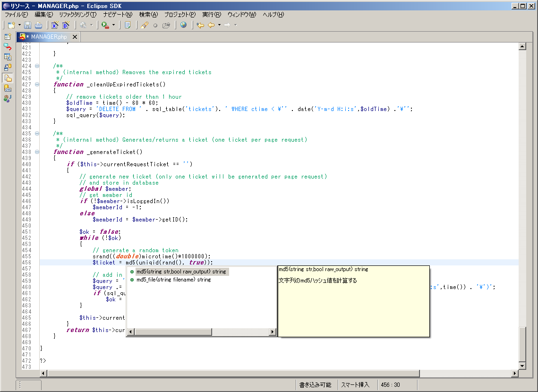Click the green Run external tools icon
538x392 pixels.
pos(105,25)
